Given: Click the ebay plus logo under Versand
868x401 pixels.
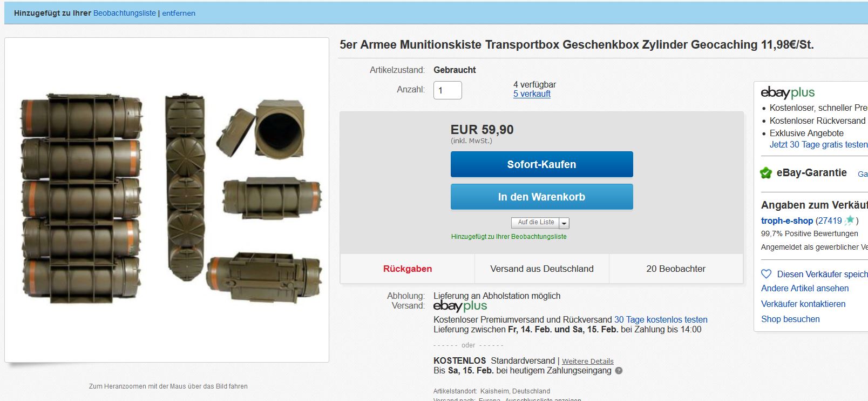Looking at the screenshot, I should [460, 306].
